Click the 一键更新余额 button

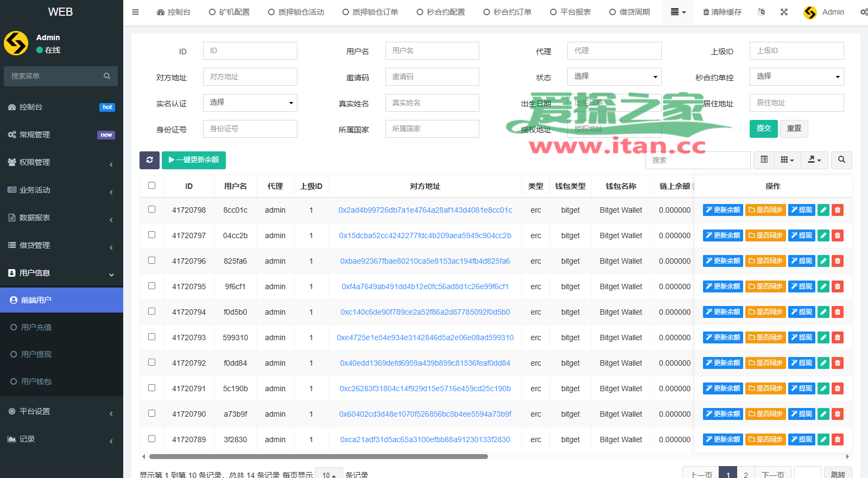coord(194,160)
